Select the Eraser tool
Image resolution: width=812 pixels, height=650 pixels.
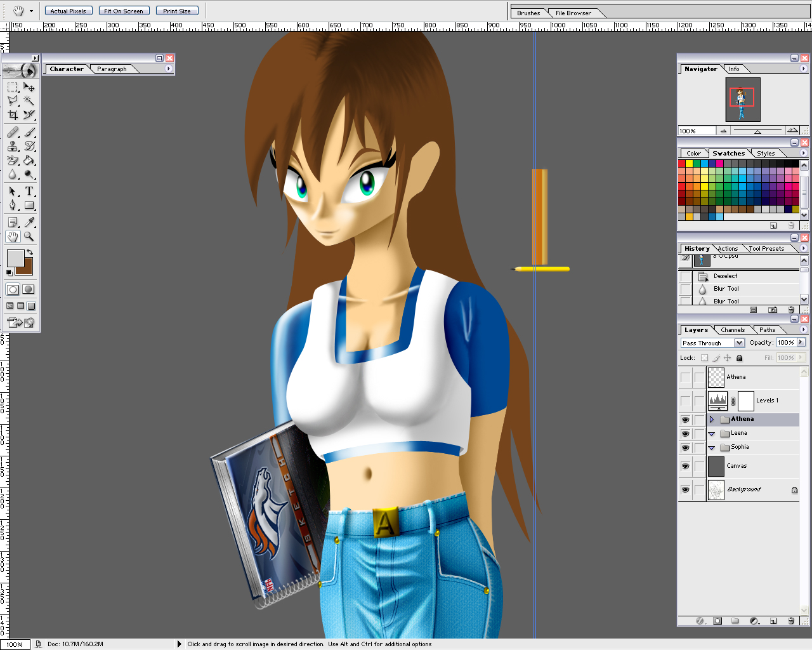pos(13,160)
